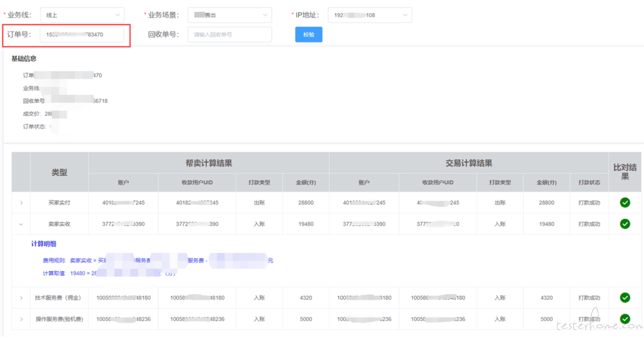This screenshot has height=339, width=644.
Task: Click the 操作服务费(验机费) type cell
Action: (x=59, y=319)
